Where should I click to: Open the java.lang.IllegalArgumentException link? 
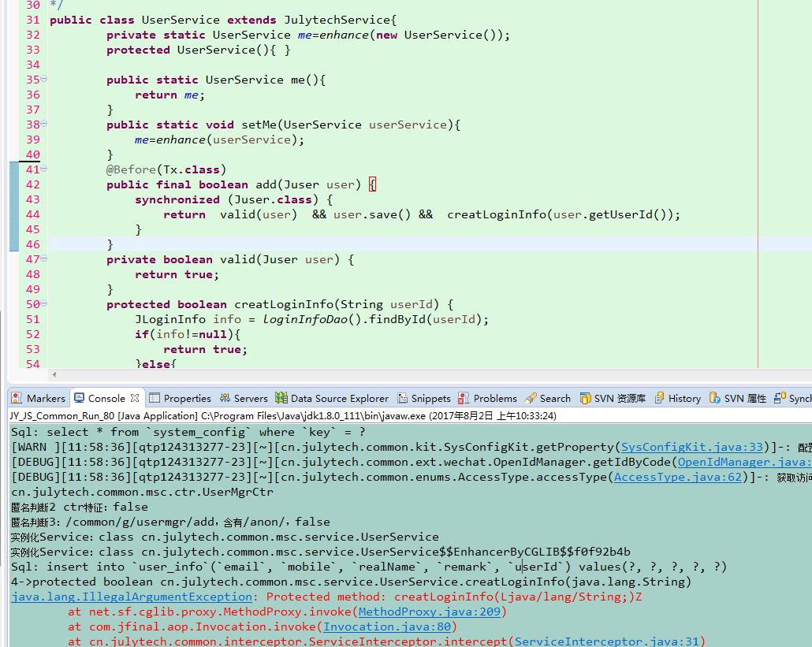tap(132, 597)
